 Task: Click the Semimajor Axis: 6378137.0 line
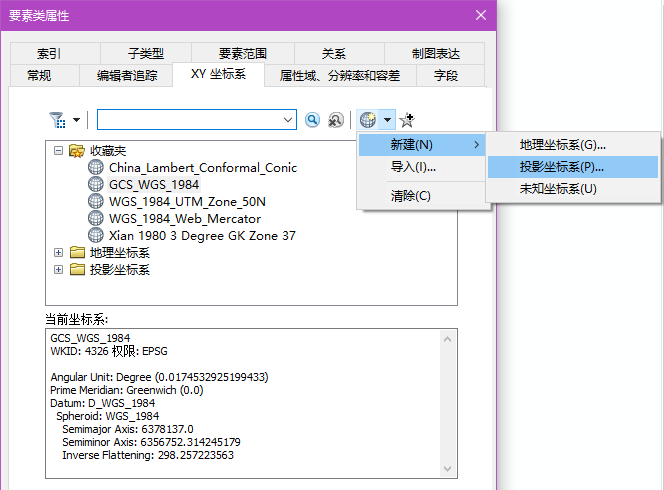tap(128, 429)
